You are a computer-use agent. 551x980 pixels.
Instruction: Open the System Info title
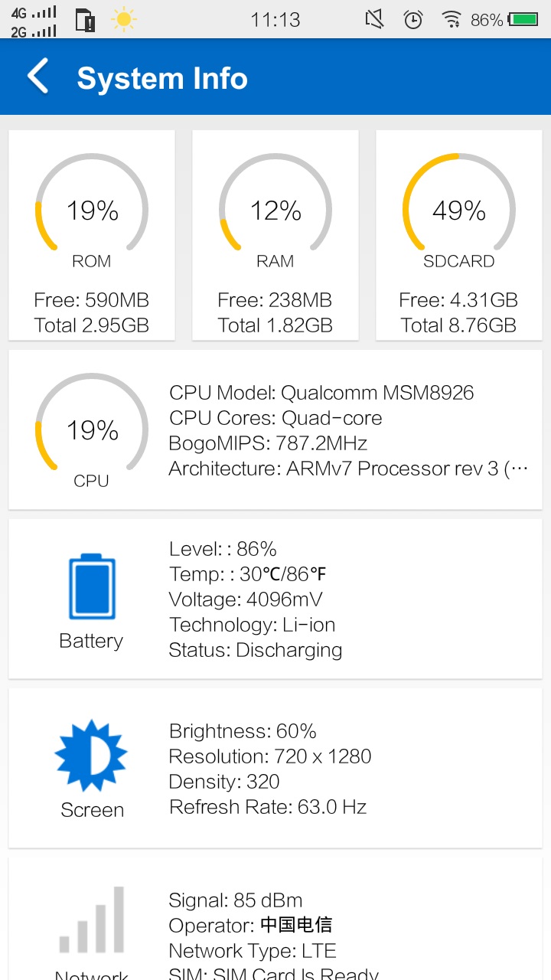pos(162,78)
